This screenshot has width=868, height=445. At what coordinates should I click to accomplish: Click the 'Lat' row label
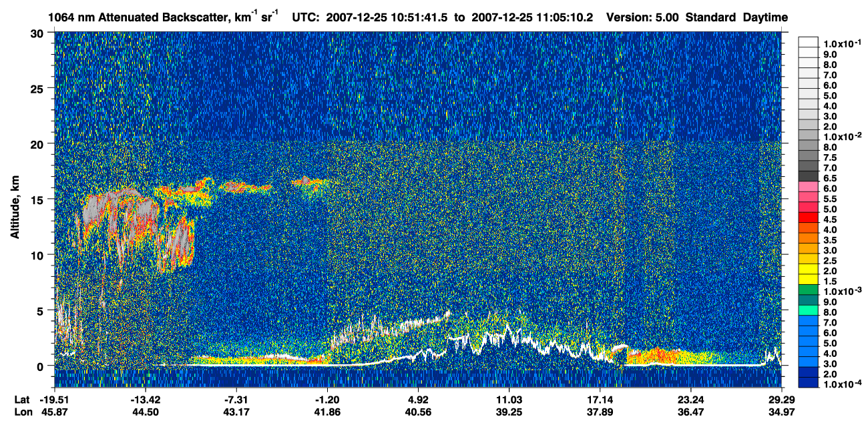22,399
